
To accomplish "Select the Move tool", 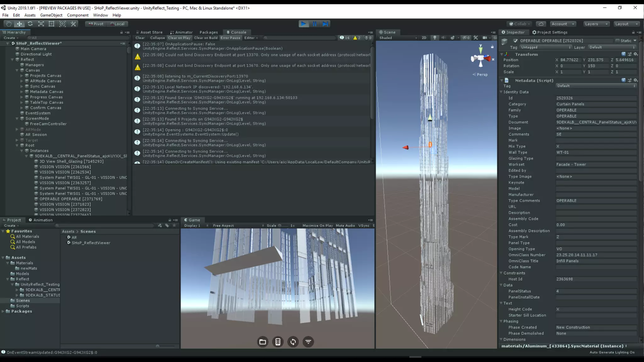I will (x=19, y=24).
